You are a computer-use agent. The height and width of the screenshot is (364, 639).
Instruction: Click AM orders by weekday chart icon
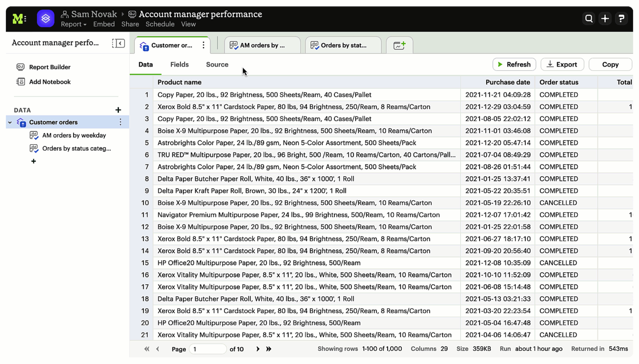[34, 135]
